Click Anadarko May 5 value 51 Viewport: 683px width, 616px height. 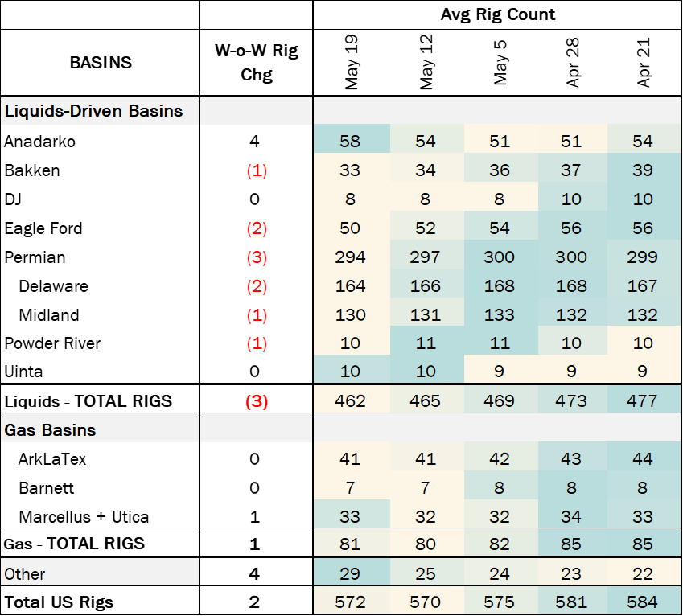(500, 141)
